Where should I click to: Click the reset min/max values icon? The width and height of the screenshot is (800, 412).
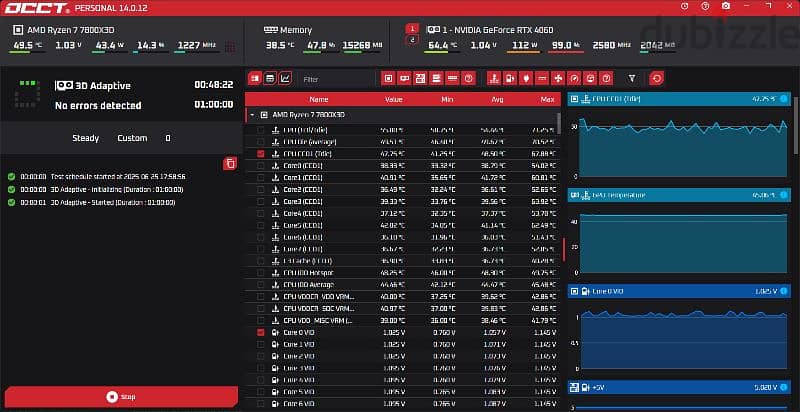point(657,79)
